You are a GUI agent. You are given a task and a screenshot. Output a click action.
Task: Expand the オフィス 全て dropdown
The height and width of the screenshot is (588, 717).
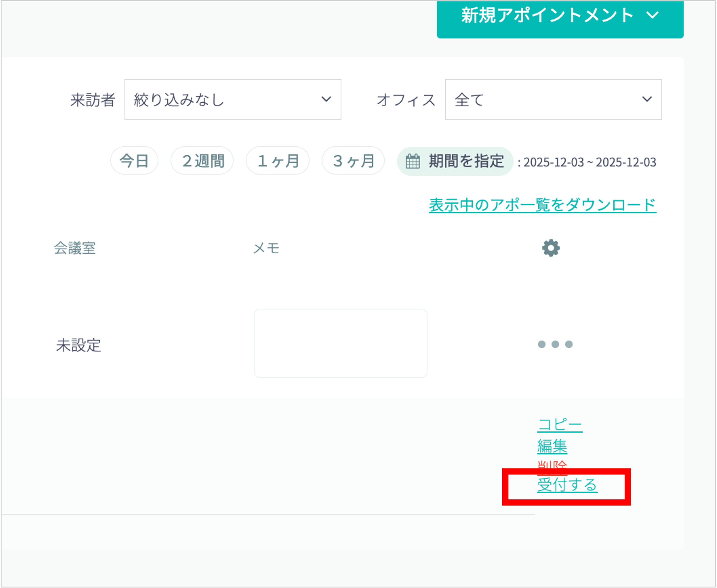pos(553,100)
